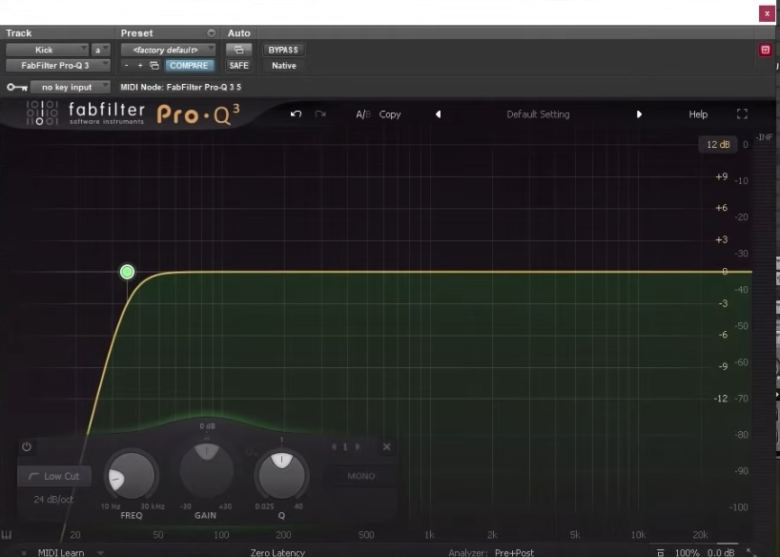Select next band arrow beside 1

coord(357,447)
